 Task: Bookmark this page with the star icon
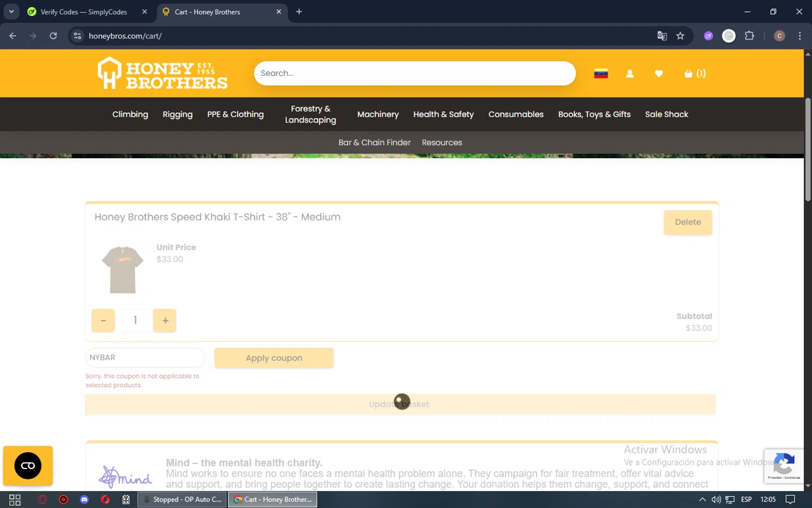tap(680, 36)
